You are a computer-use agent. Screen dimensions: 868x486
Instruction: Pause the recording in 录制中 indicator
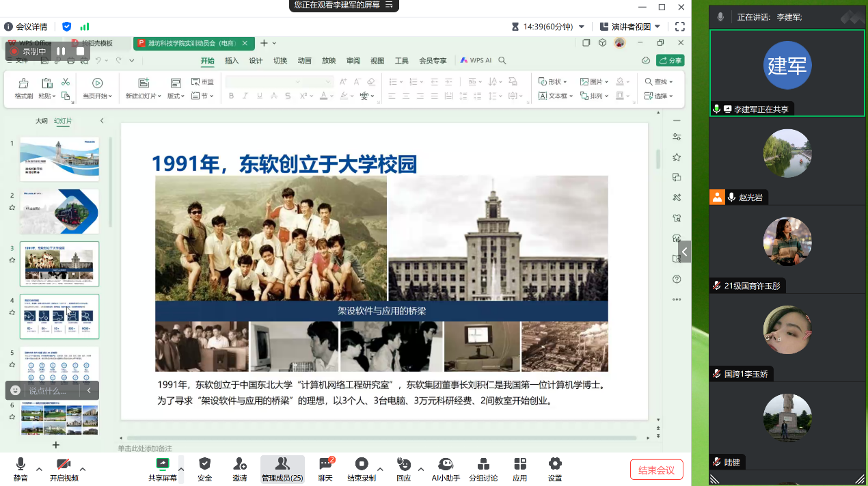[62, 51]
